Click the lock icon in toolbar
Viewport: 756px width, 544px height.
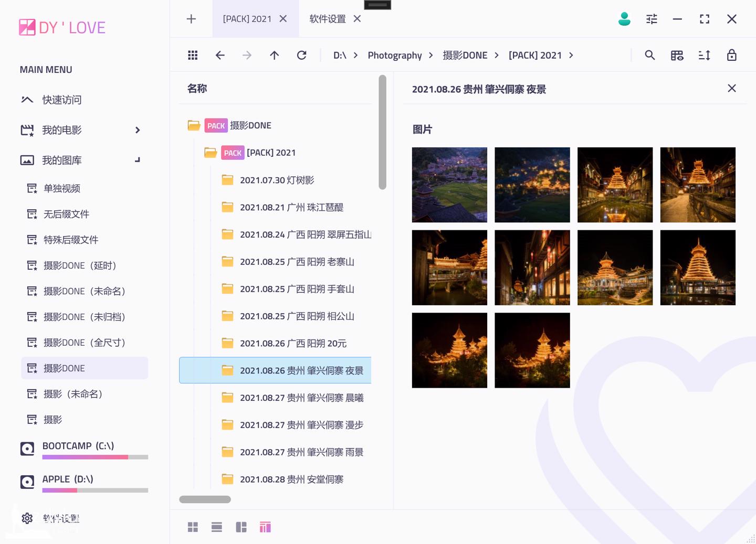click(732, 55)
